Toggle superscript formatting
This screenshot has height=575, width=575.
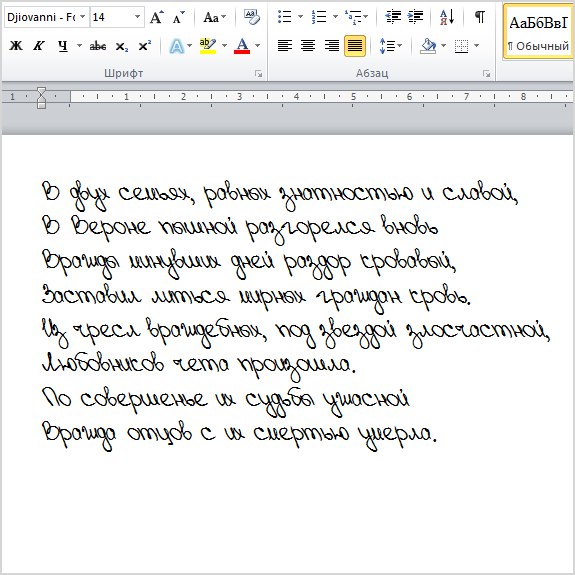(x=144, y=46)
